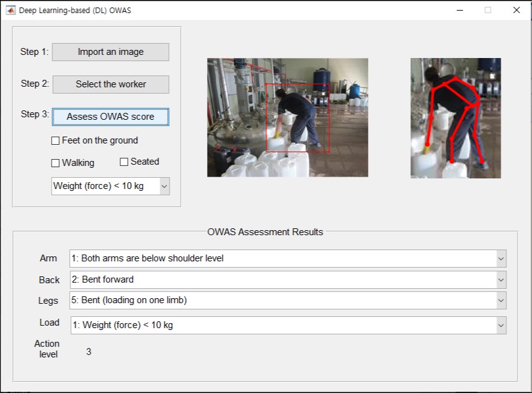
Task: Expand the Legs posture dropdown
Action: [x=288, y=300]
